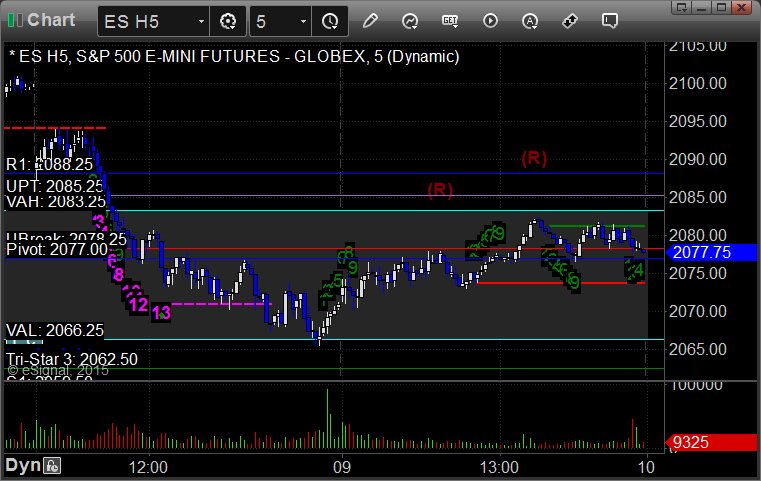Click the blue 2077.75 last price marker
Screen dimensions: 761x481
pyautogui.click(x=711, y=252)
